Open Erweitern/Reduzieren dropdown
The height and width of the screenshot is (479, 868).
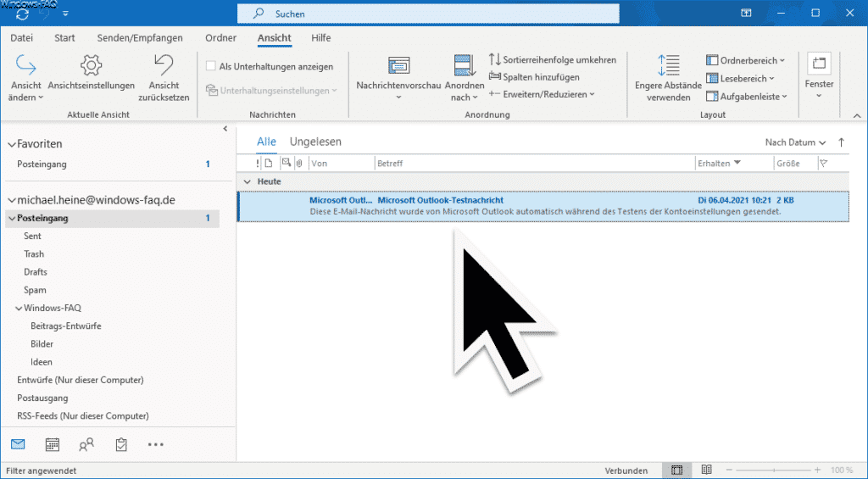[x=542, y=95]
